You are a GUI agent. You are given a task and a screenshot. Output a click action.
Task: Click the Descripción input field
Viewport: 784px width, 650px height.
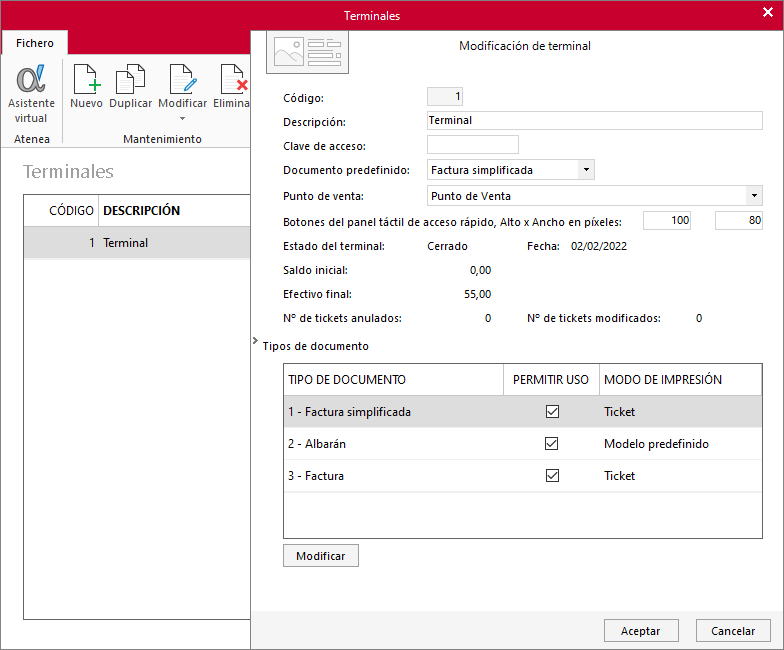click(594, 120)
